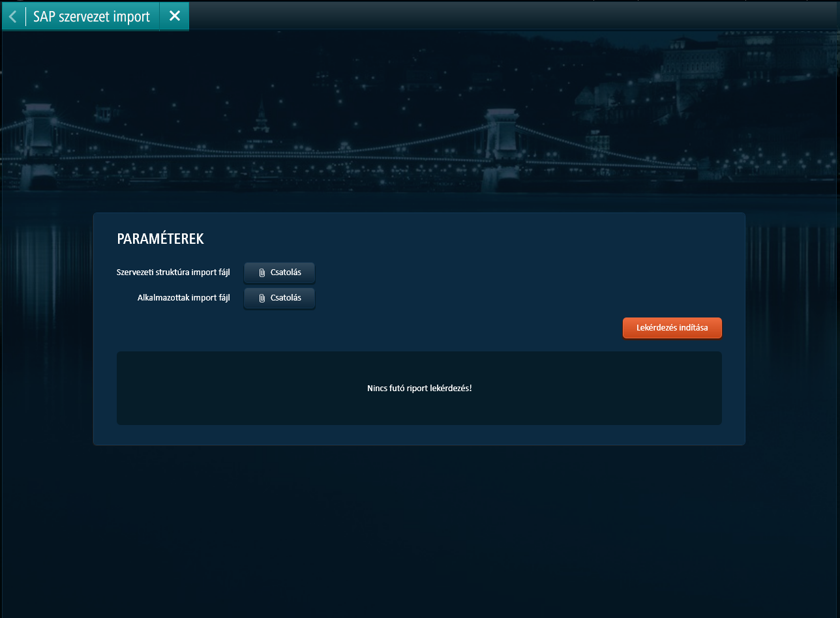This screenshot has height=618, width=840.
Task: Click the back chevron arrow icon
Action: pyautogui.click(x=13, y=17)
